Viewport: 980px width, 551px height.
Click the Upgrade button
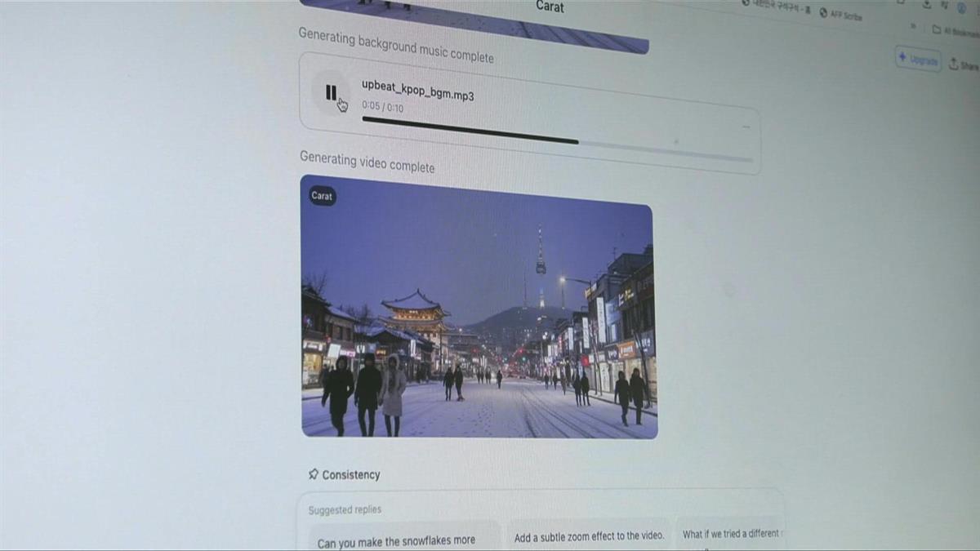point(918,60)
